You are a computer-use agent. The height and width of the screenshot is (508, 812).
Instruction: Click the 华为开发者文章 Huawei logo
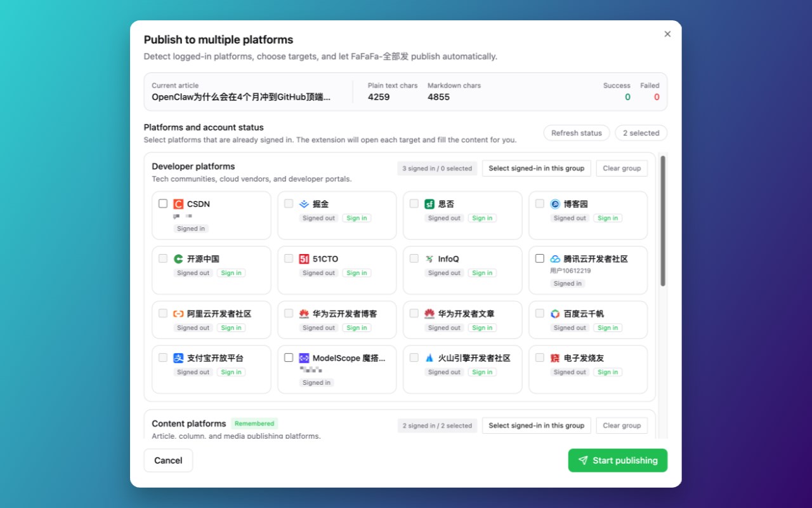(x=429, y=314)
